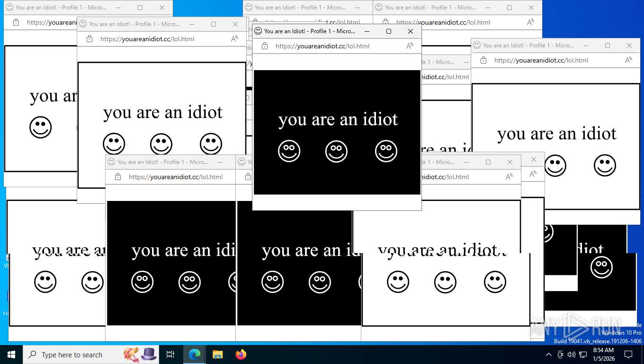Image resolution: width=644 pixels, height=364 pixels.
Task: Start Read aloud in the active window
Action: point(410,46)
